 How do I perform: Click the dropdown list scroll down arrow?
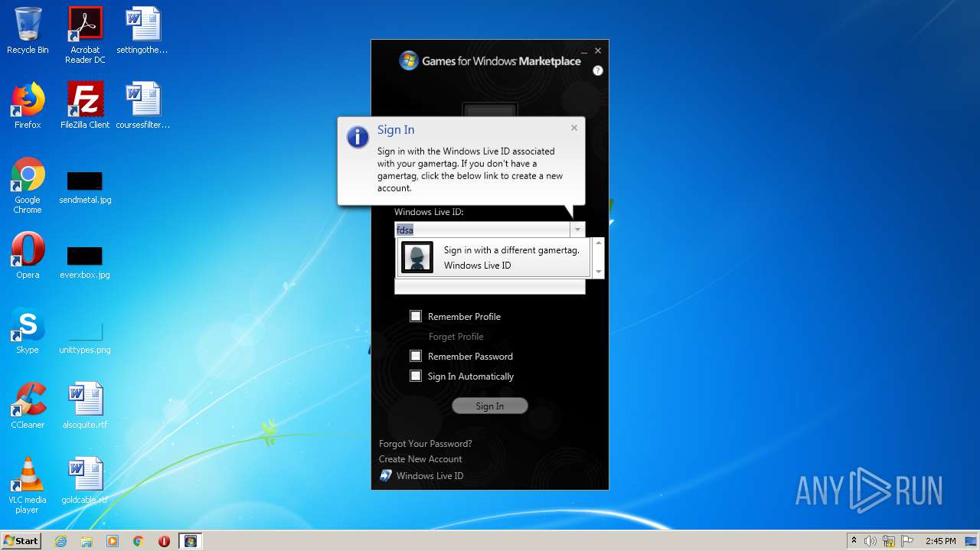pyautogui.click(x=599, y=272)
